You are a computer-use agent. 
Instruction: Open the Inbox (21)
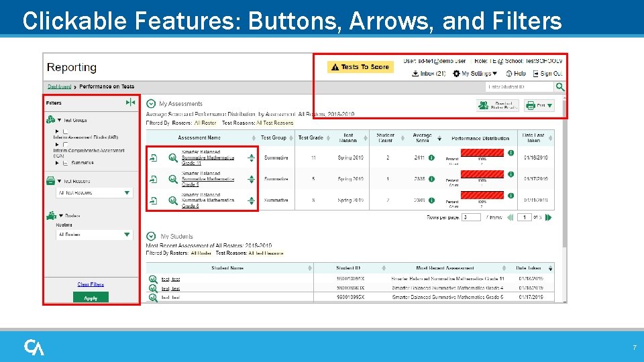429,74
